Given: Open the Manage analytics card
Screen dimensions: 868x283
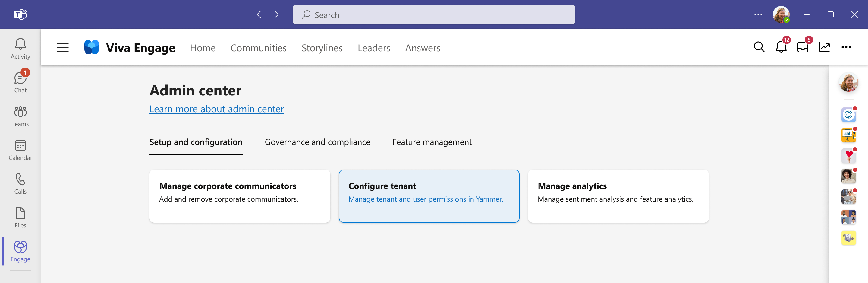Looking at the screenshot, I should 618,196.
